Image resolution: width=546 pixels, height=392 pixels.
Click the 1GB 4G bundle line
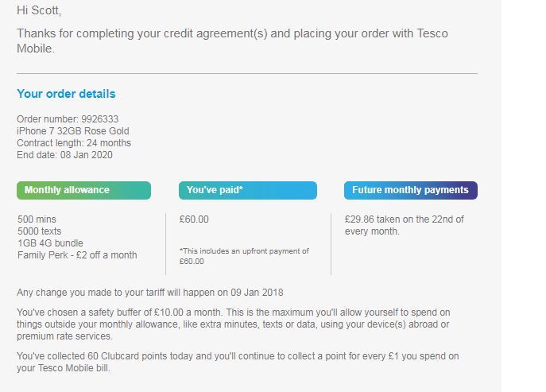50,243
